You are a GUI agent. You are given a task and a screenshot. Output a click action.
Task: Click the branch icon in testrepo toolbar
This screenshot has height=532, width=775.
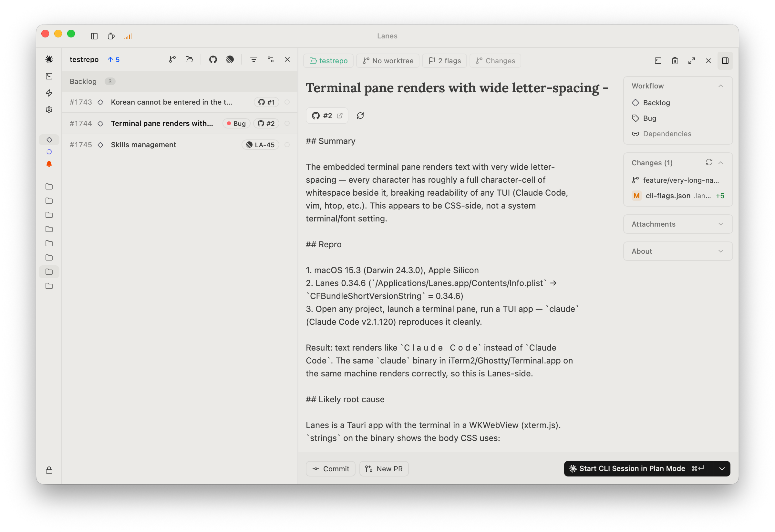pos(172,59)
